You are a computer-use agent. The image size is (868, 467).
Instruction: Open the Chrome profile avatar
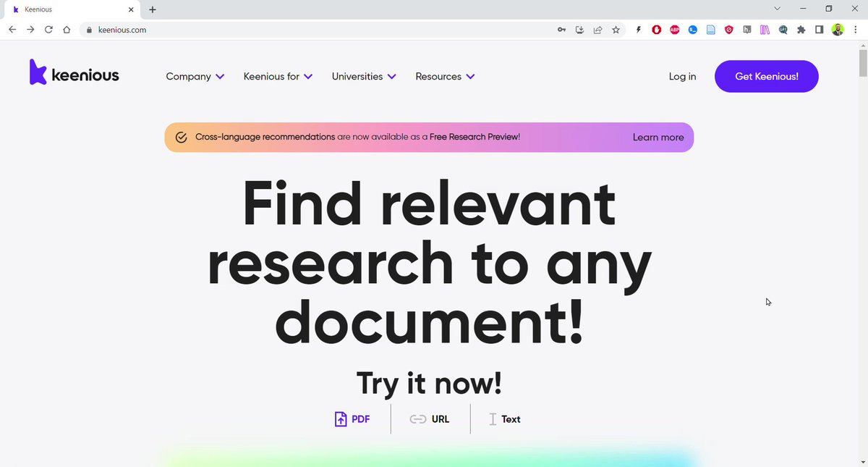tap(838, 30)
